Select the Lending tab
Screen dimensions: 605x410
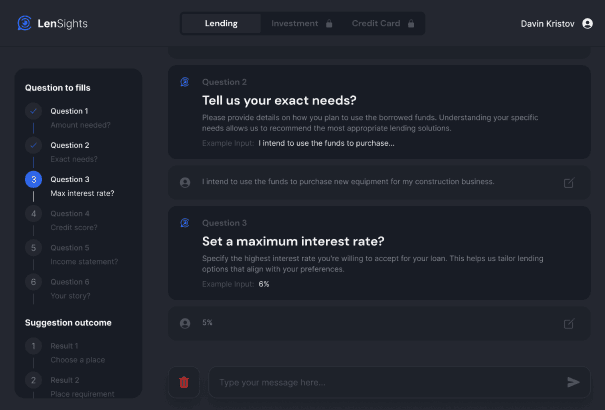pyautogui.click(x=221, y=23)
